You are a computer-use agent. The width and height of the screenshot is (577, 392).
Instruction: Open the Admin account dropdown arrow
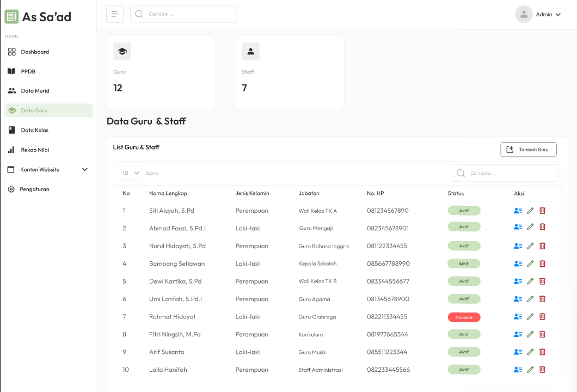point(558,15)
